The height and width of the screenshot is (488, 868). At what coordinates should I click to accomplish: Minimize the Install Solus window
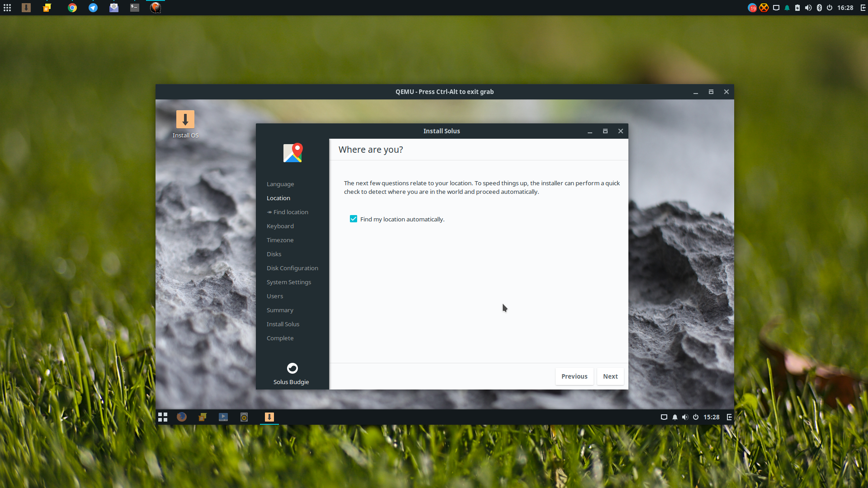click(590, 131)
